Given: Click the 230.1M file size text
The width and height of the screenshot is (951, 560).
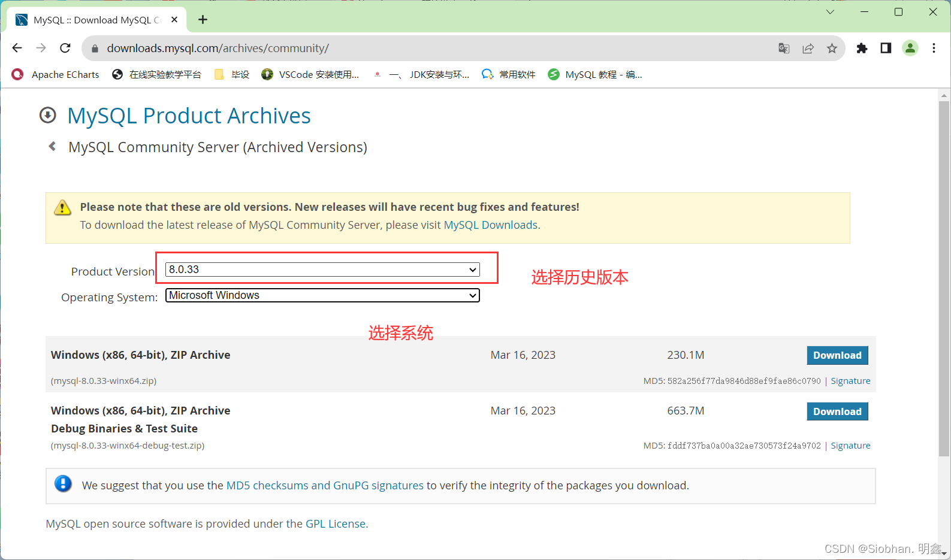Looking at the screenshot, I should coord(686,355).
